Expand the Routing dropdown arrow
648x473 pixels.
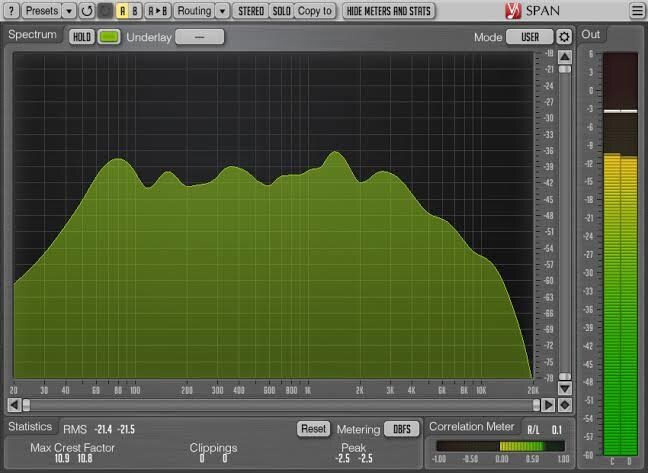222,11
